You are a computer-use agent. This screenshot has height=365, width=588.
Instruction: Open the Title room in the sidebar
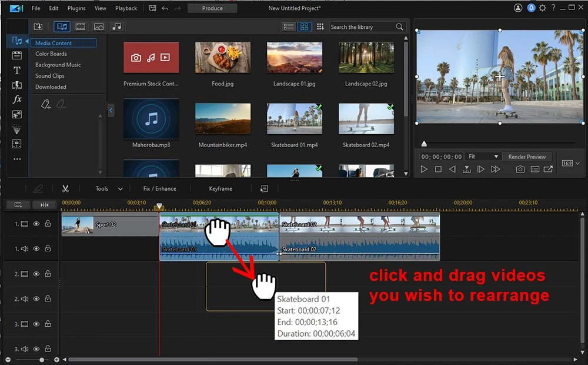pyautogui.click(x=17, y=69)
